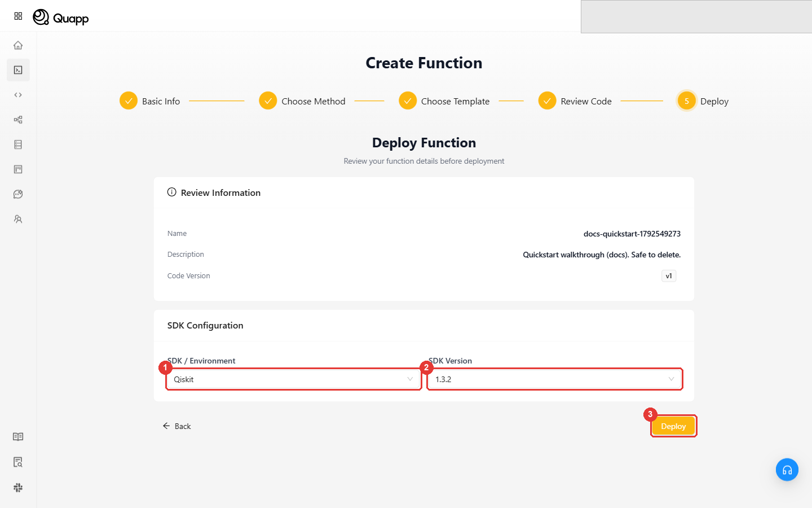
Task: Open the server stack sidebar icon
Action: [x=18, y=144]
